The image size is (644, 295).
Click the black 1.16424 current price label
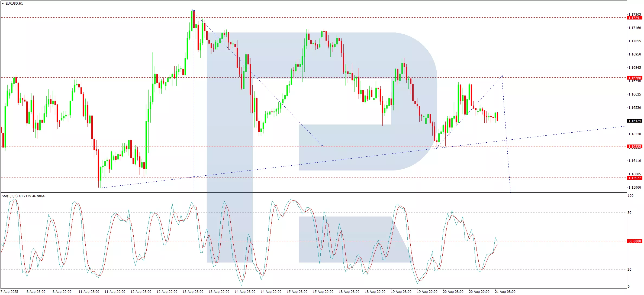635,121
